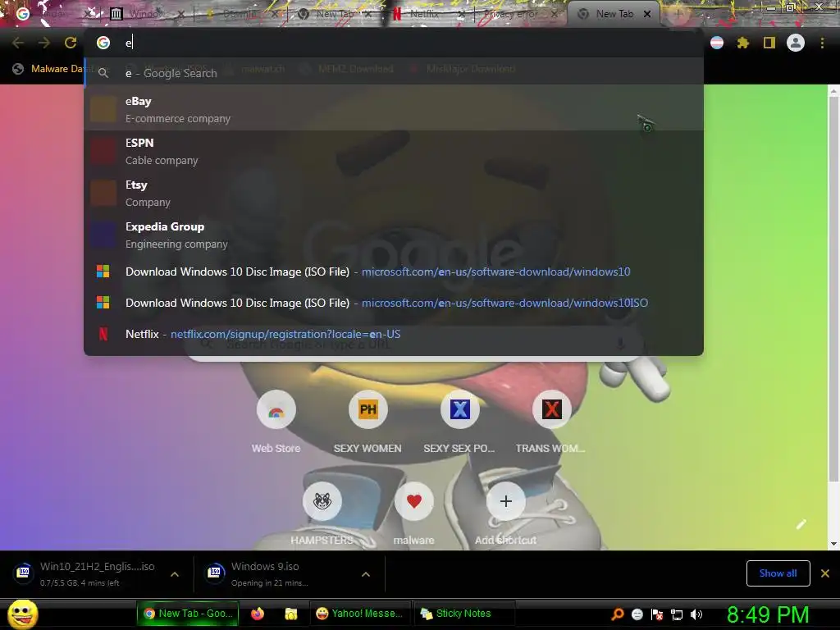This screenshot has width=840, height=630.
Task: Click the orange search tray icon
Action: [617, 614]
